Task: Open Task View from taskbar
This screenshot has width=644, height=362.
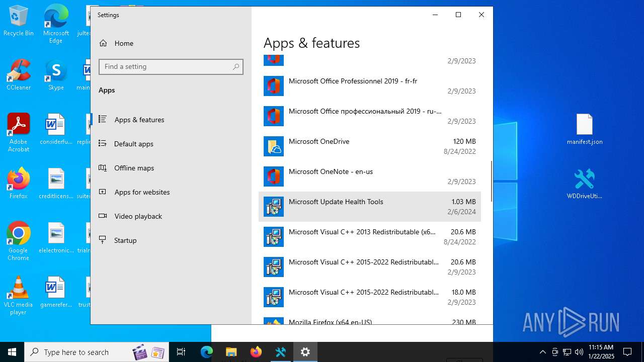Action: click(x=182, y=352)
